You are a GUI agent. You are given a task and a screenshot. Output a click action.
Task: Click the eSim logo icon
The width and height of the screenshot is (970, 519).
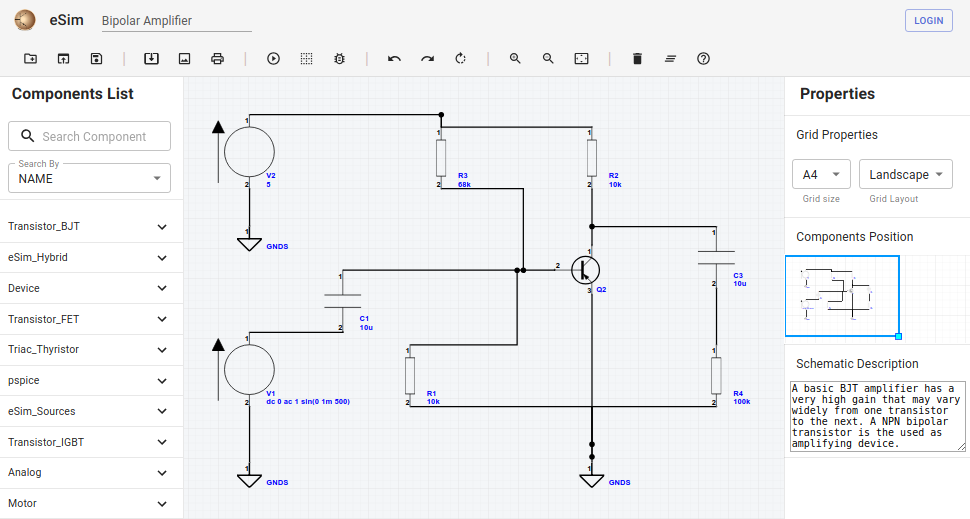pyautogui.click(x=25, y=20)
